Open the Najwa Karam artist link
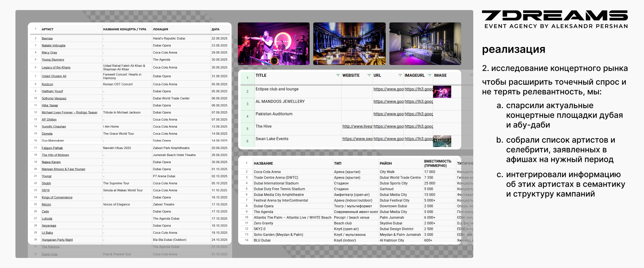 pyautogui.click(x=51, y=162)
